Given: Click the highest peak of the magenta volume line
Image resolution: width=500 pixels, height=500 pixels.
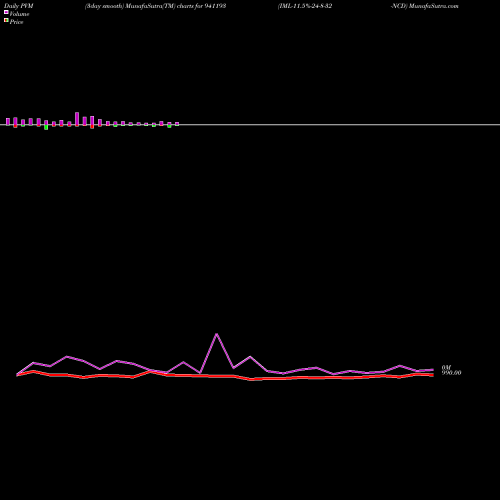Looking at the screenshot, I should [217, 334].
